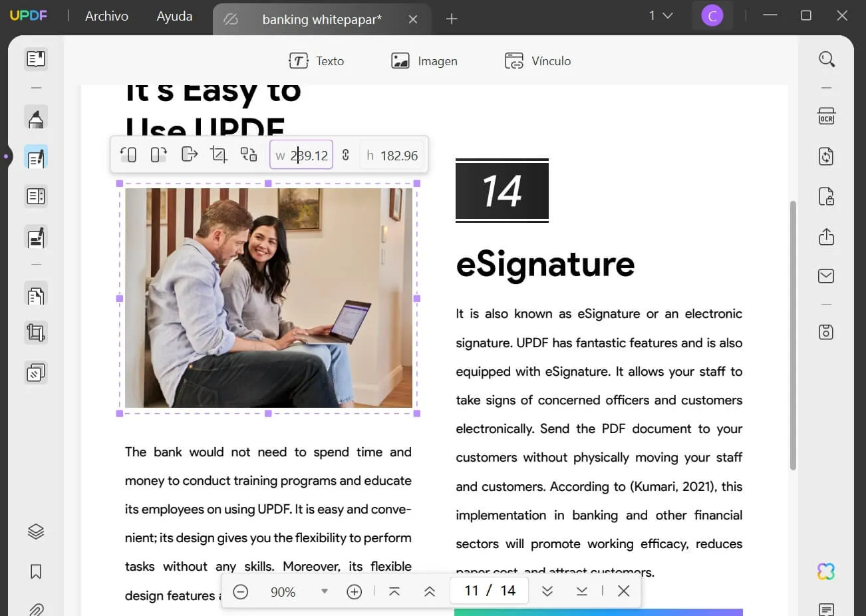Rotate image counterclockwise

[x=128, y=155]
